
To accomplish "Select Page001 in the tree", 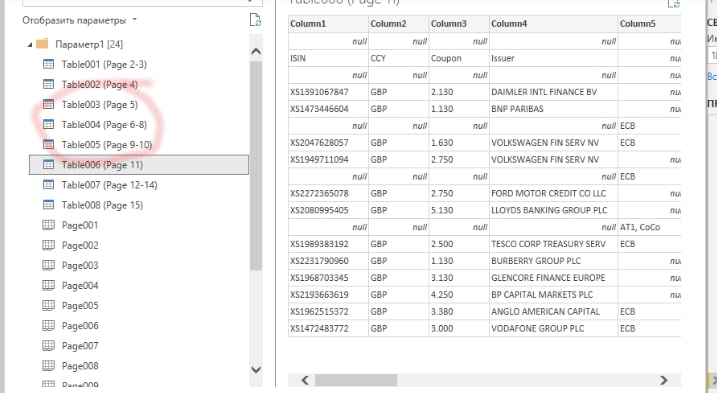I will tap(80, 225).
